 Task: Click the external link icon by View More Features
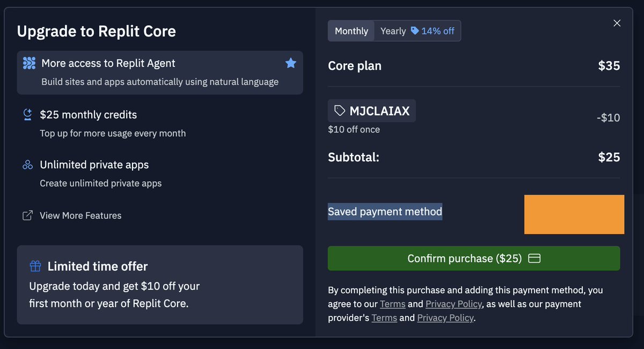(x=27, y=216)
